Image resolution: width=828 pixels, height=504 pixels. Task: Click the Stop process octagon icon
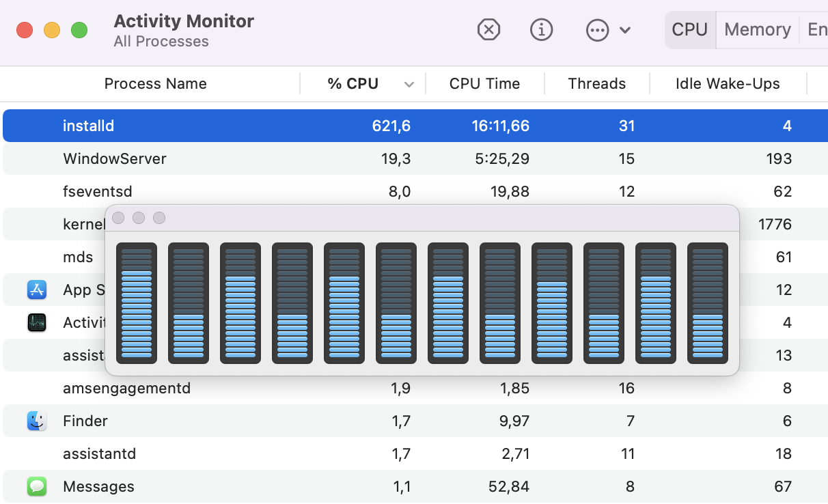point(488,30)
